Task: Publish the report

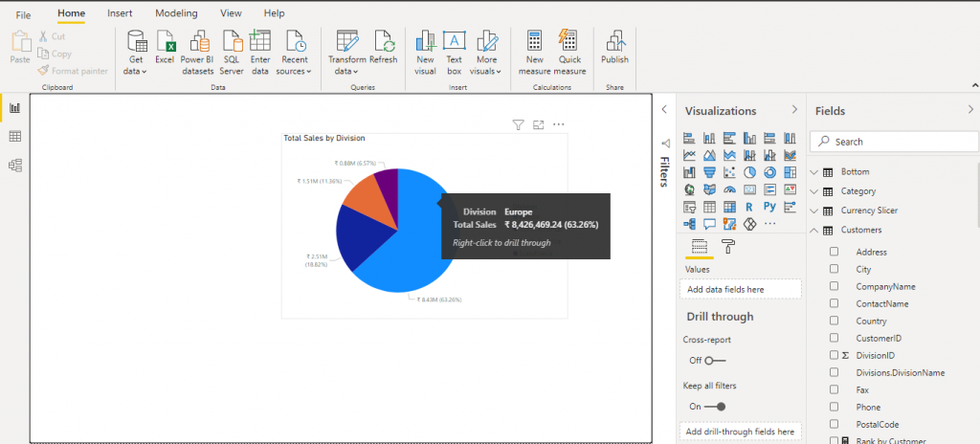Action: [615, 47]
